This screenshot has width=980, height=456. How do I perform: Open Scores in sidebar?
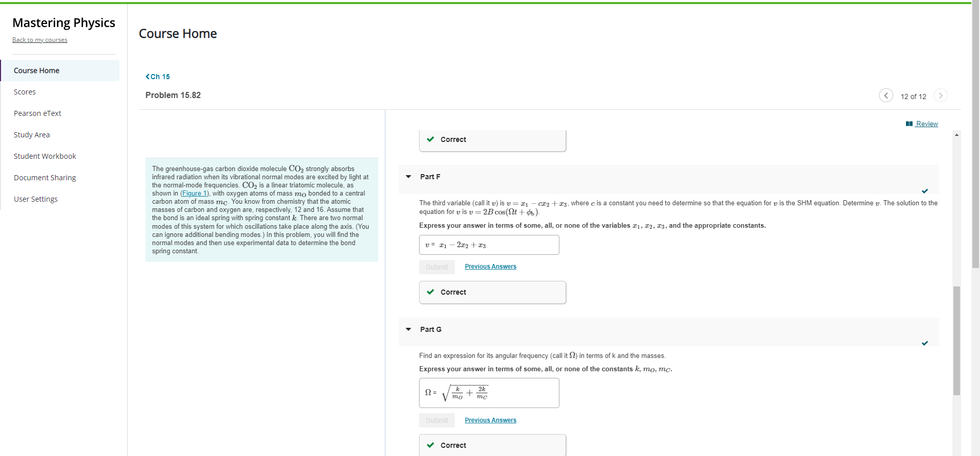pyautogui.click(x=24, y=92)
